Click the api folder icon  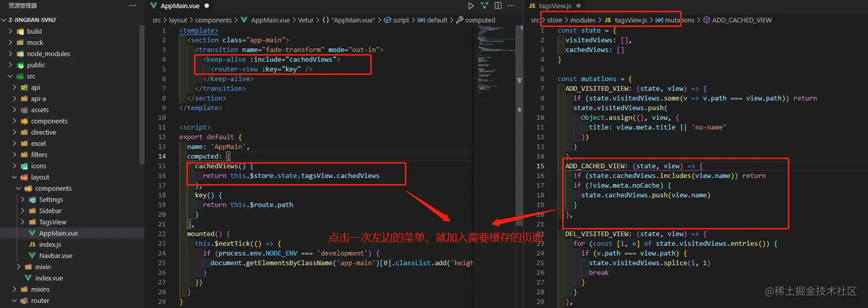click(x=25, y=87)
